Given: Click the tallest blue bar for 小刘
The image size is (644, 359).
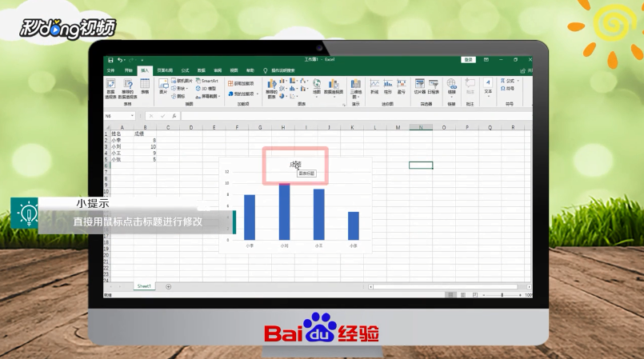Looking at the screenshot, I should (x=284, y=212).
